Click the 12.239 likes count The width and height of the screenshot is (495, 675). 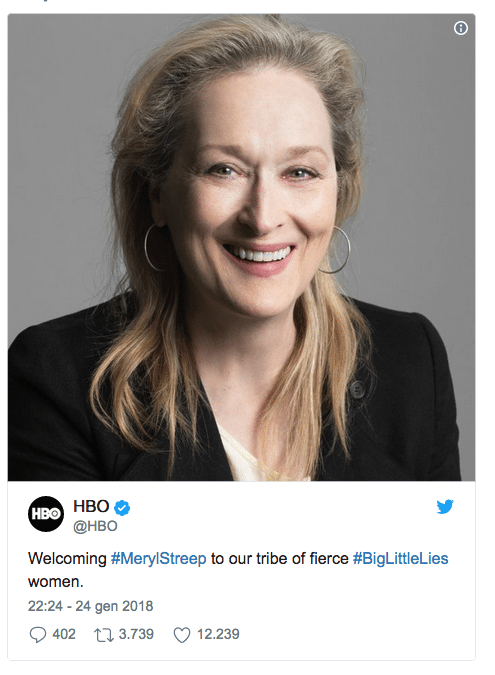coord(218,634)
